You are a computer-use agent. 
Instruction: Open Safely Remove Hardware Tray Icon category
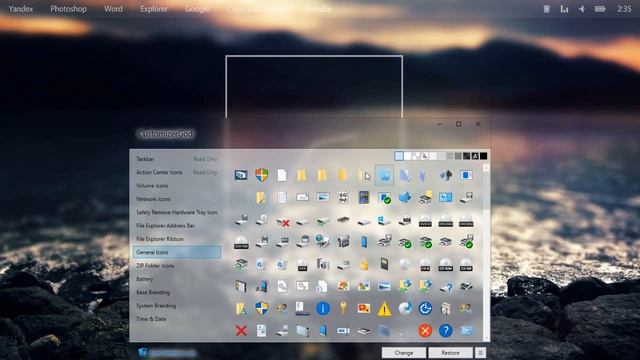177,212
